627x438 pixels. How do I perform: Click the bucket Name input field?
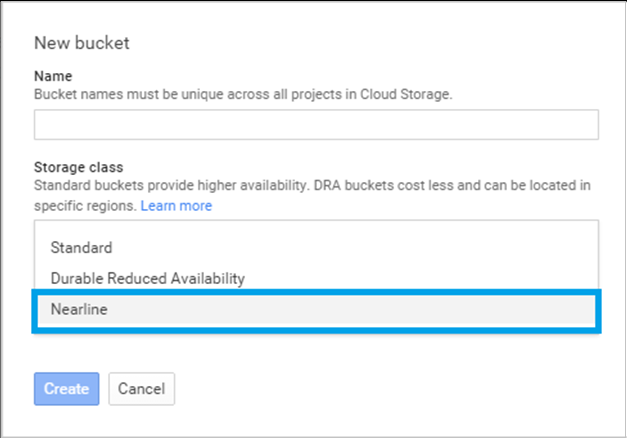(316, 124)
